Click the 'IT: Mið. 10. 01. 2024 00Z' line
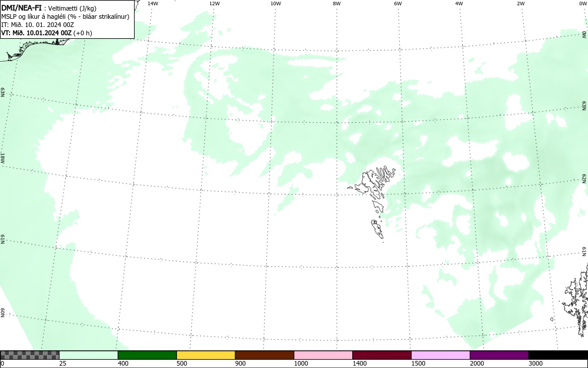 point(38,25)
